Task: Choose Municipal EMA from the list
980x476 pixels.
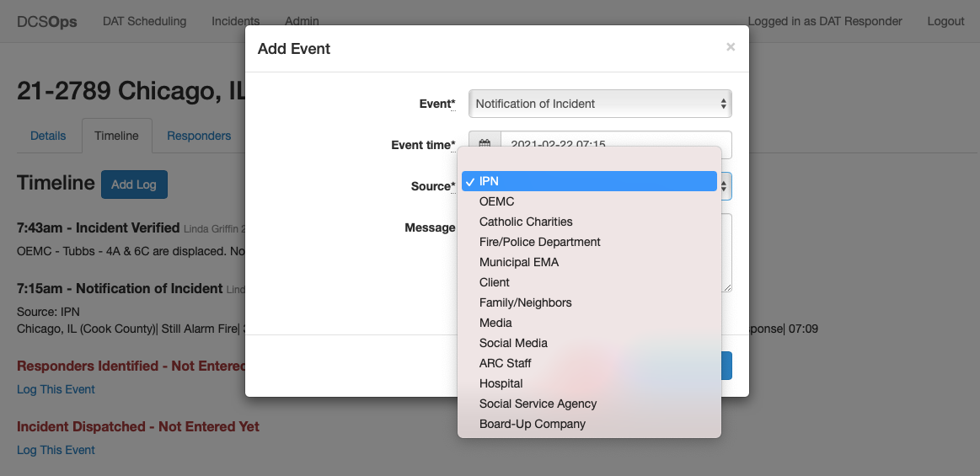Action: [x=589, y=262]
